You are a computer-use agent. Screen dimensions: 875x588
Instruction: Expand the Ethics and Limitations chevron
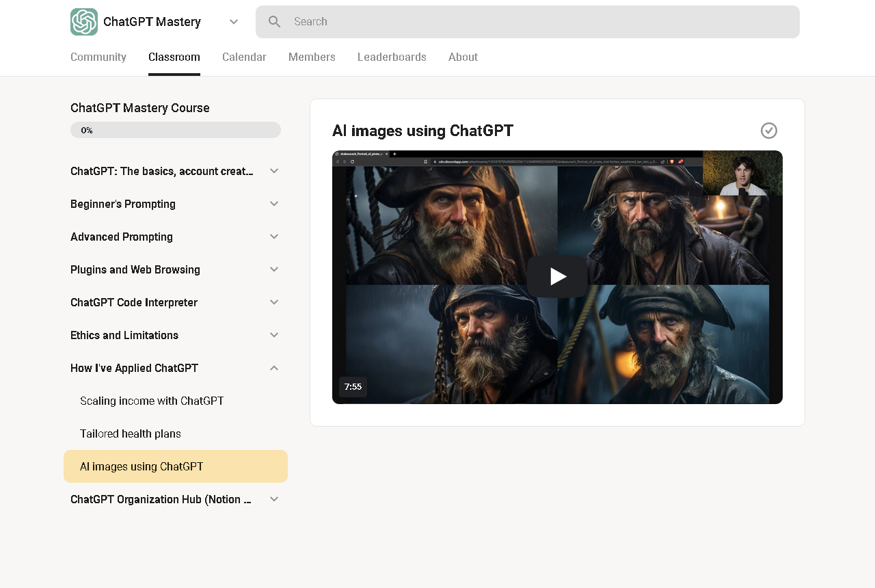point(274,335)
